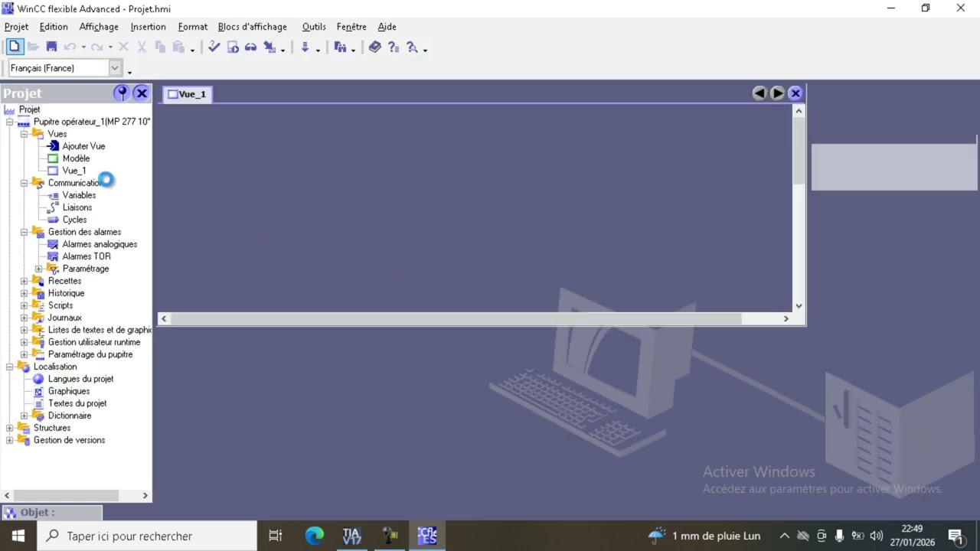Click the help search magnifier icon
Viewport: 980px width, 551px height.
(413, 47)
